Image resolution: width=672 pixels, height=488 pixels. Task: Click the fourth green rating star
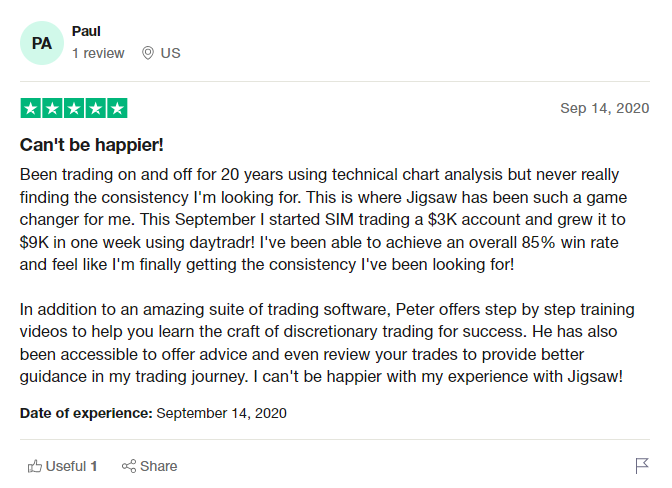96,108
